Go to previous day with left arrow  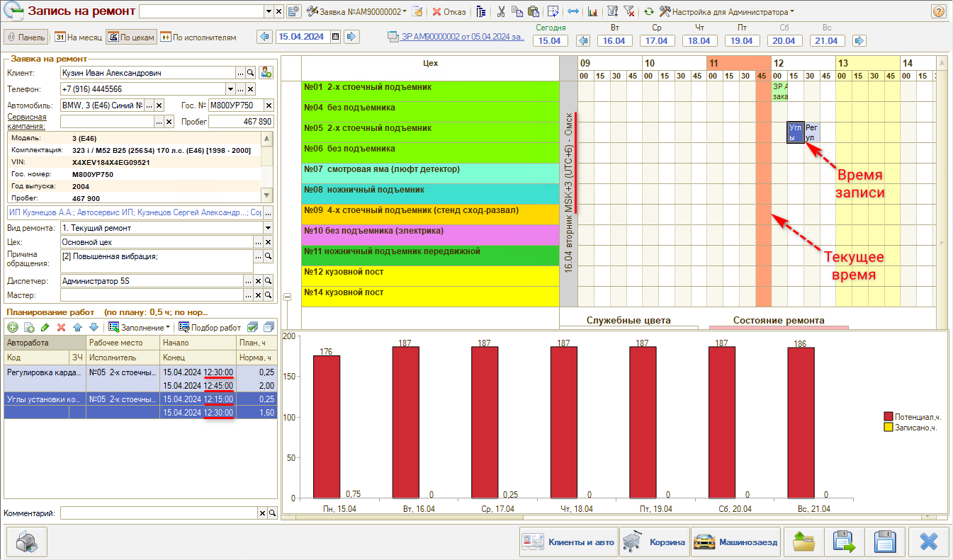(x=264, y=37)
